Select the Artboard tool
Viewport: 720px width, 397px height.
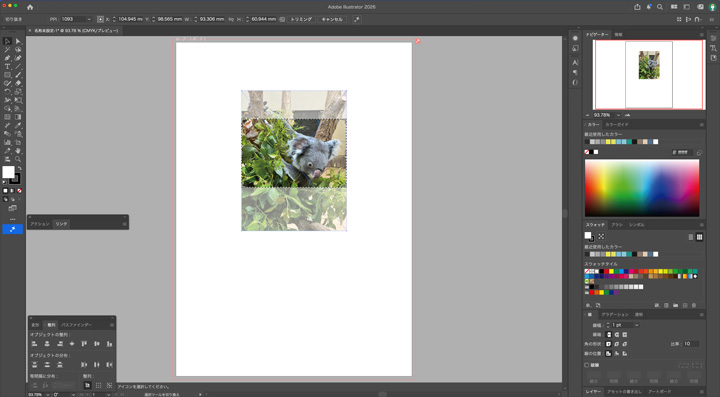[18, 142]
